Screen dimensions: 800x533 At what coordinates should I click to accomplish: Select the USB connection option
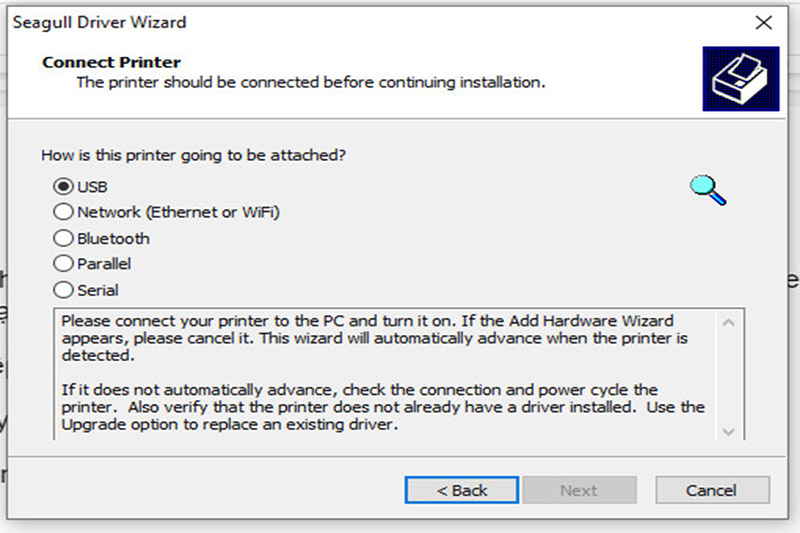point(80,186)
